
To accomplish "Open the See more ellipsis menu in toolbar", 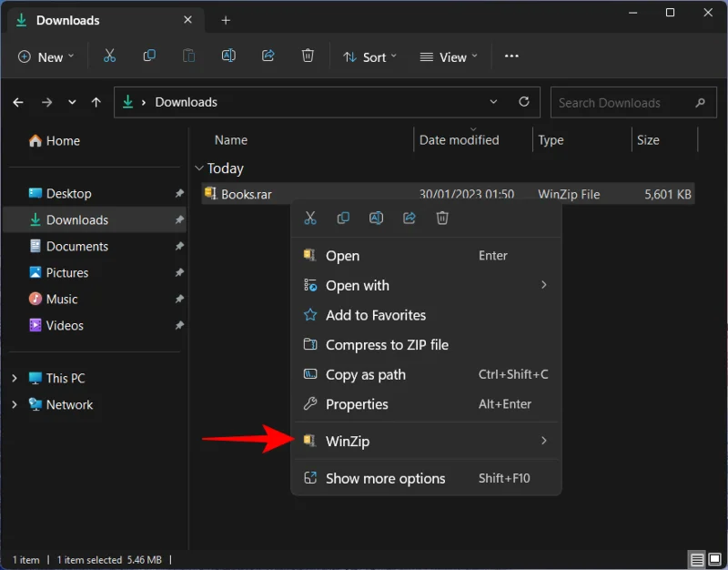I will (511, 56).
